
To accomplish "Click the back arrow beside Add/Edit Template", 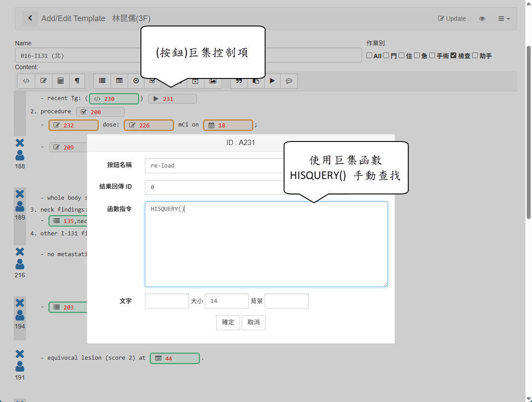I will pyautogui.click(x=30, y=18).
